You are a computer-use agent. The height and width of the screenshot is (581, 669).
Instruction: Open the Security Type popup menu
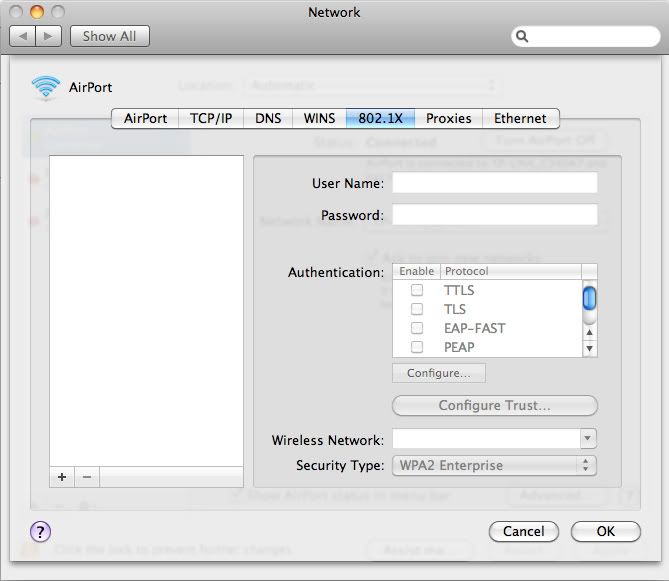494,465
